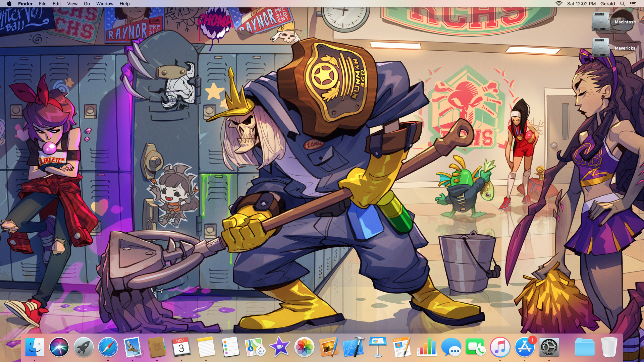Open iTunes music icon

pyautogui.click(x=500, y=347)
